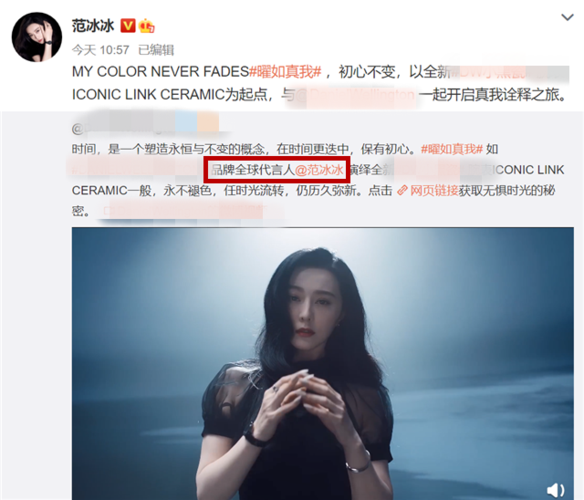The image size is (584, 500).
Task: Click the blurred link after 密。
Action: point(184,211)
